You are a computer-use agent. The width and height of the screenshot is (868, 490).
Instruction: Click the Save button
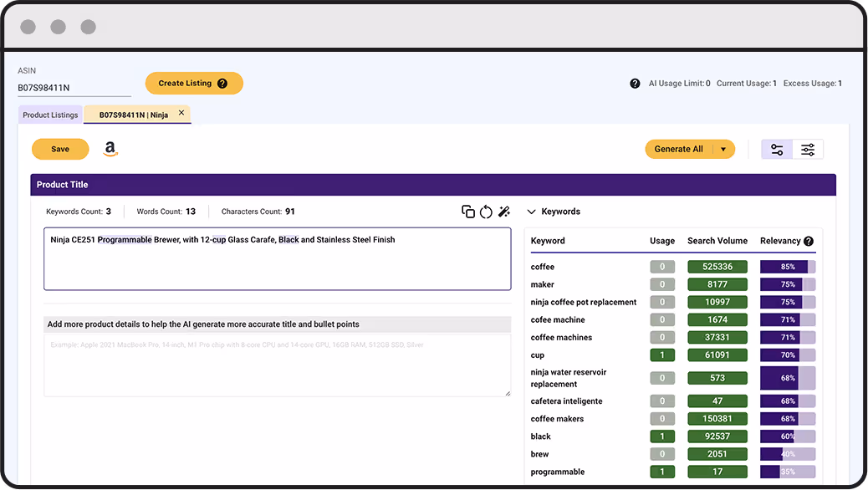(x=60, y=149)
